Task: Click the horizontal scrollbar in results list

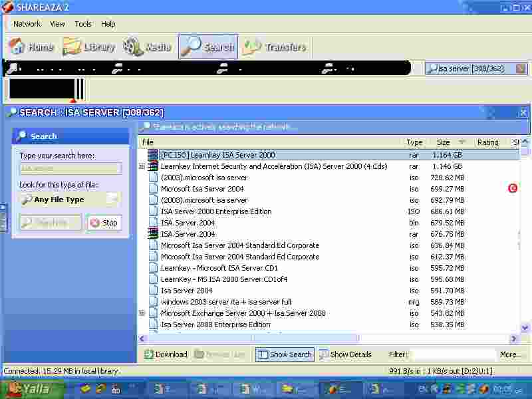Action: [328, 338]
